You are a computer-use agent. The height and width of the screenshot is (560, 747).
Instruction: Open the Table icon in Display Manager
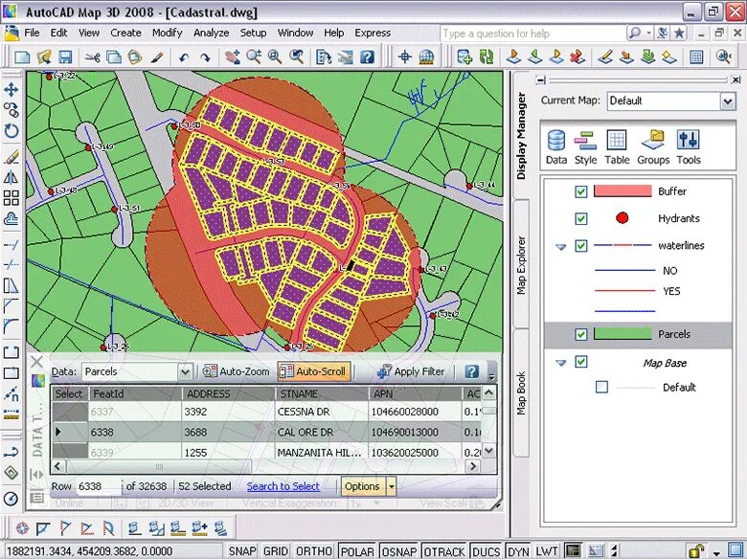point(617,146)
